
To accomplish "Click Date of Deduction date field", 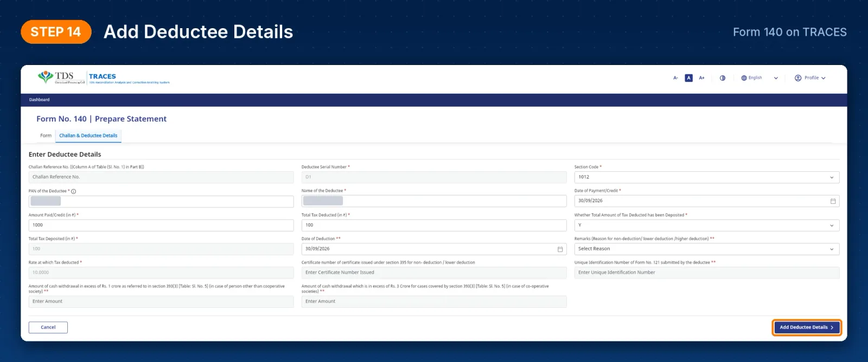I will coord(434,249).
